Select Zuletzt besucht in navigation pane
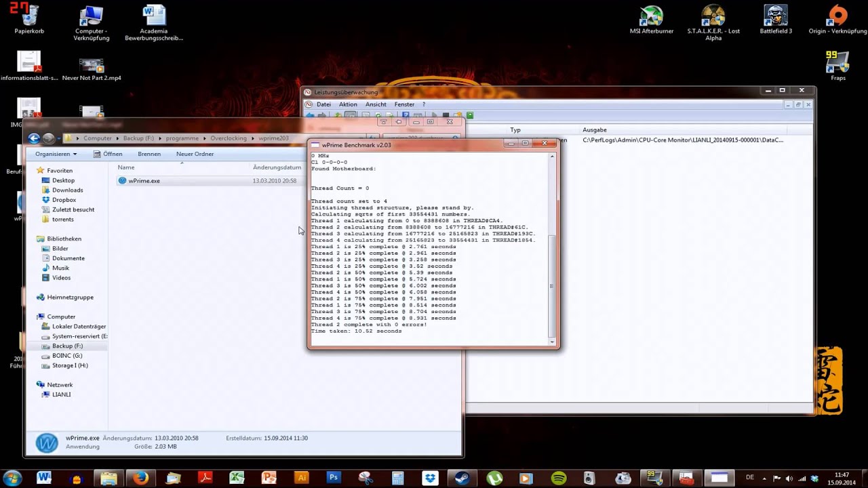This screenshot has width=868, height=488. [73, 209]
